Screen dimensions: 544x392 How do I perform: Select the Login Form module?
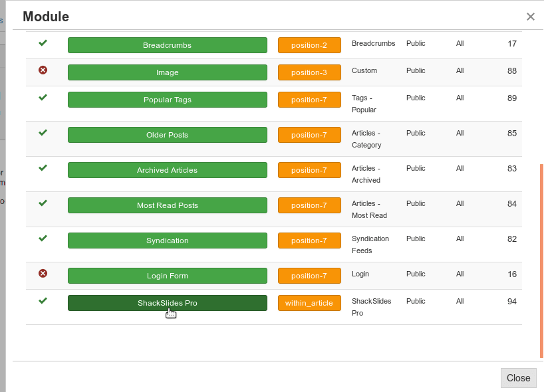point(168,276)
